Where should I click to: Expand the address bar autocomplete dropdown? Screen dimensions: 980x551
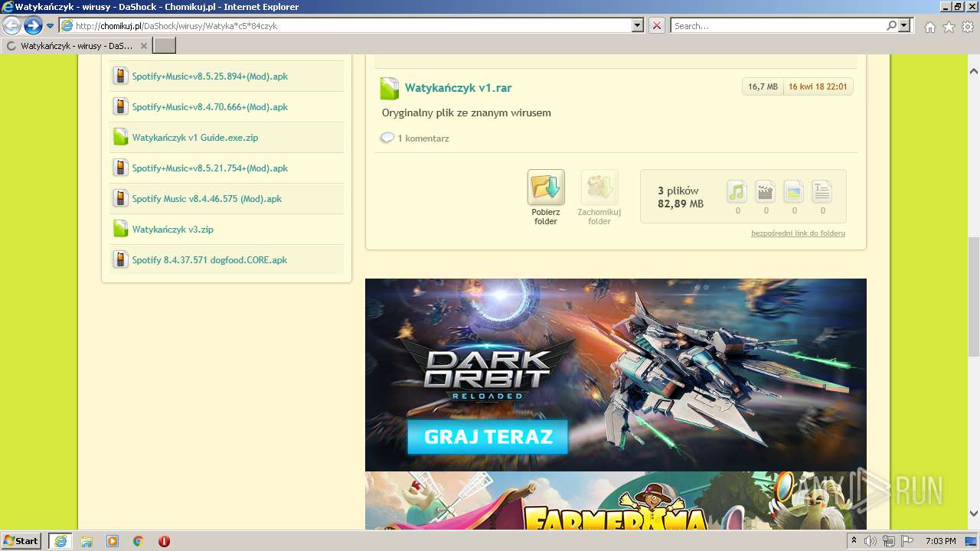point(638,25)
